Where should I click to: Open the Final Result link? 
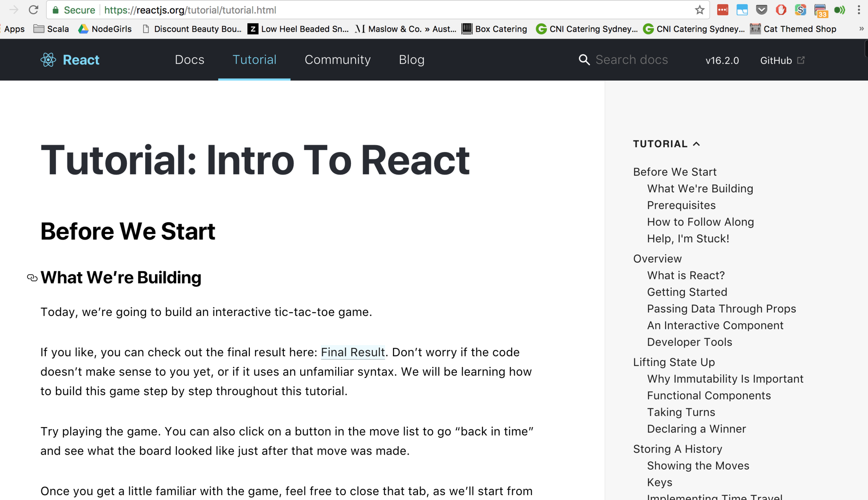352,352
